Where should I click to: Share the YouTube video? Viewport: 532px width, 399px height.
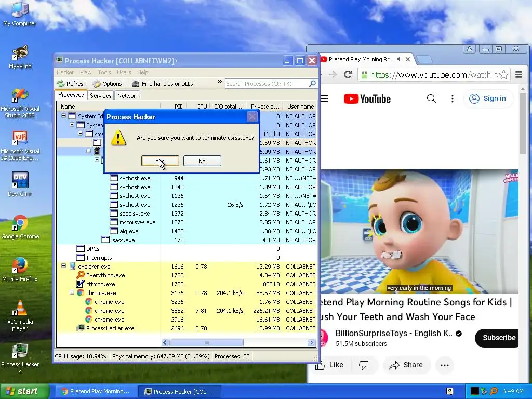[406, 365]
